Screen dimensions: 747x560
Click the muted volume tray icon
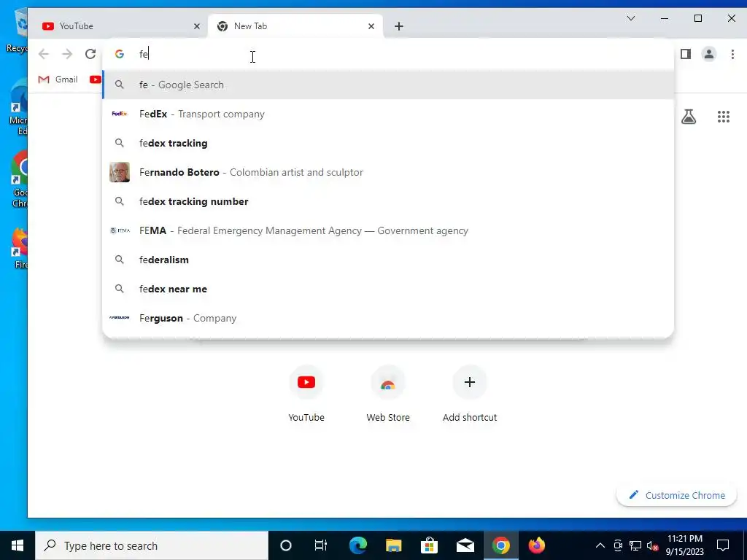point(653,545)
